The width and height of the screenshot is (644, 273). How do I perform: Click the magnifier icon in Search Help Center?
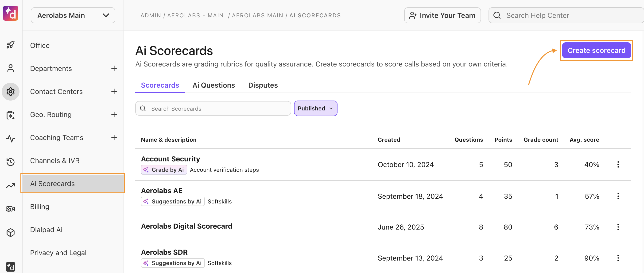click(x=497, y=16)
